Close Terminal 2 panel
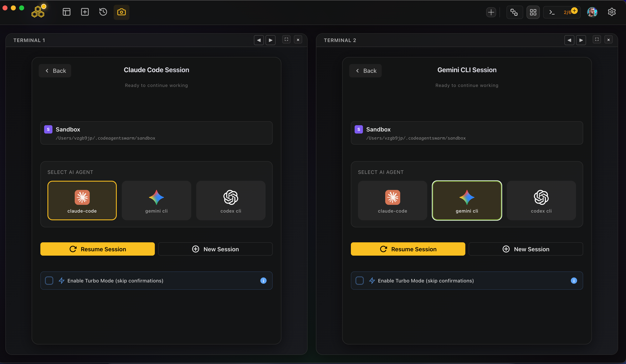This screenshot has height=364, width=626. (x=609, y=40)
